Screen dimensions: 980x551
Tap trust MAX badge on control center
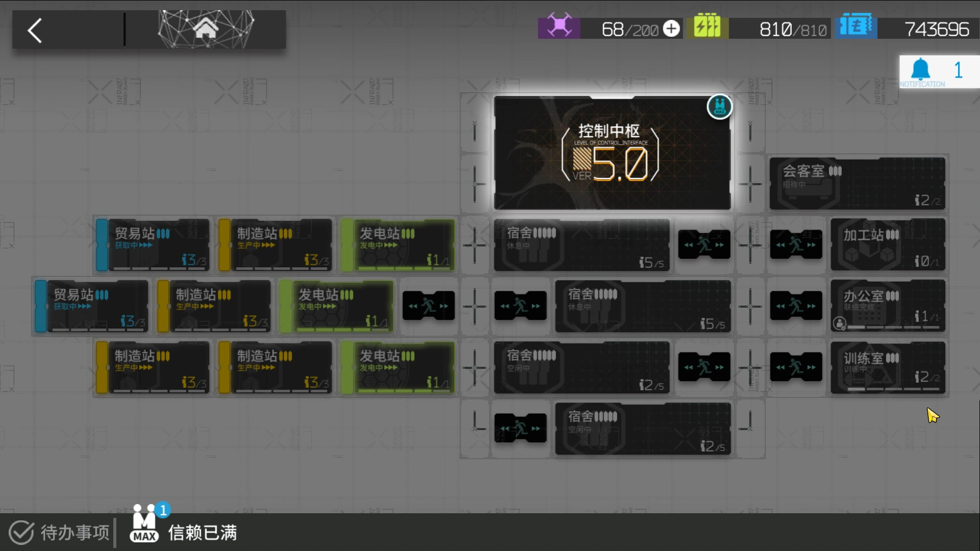click(x=719, y=107)
